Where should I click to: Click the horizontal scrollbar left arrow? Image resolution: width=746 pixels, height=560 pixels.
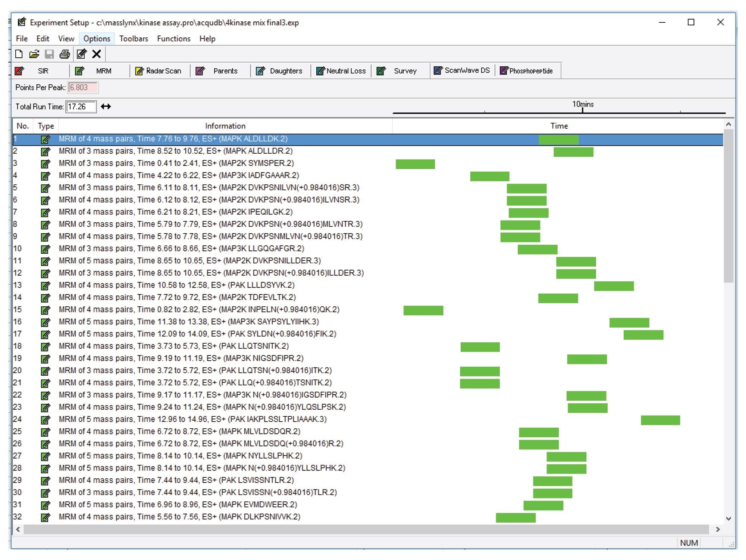tap(18, 529)
